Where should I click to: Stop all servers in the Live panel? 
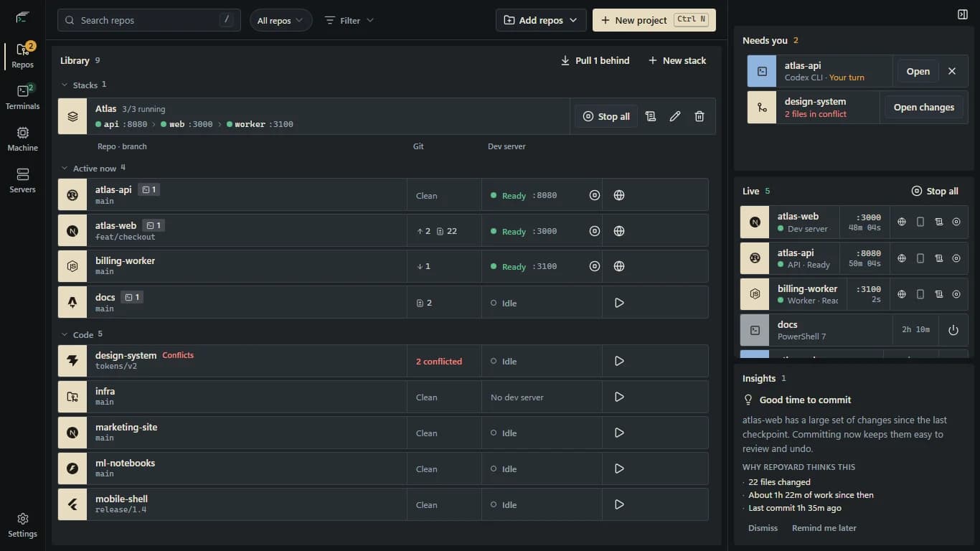click(935, 192)
